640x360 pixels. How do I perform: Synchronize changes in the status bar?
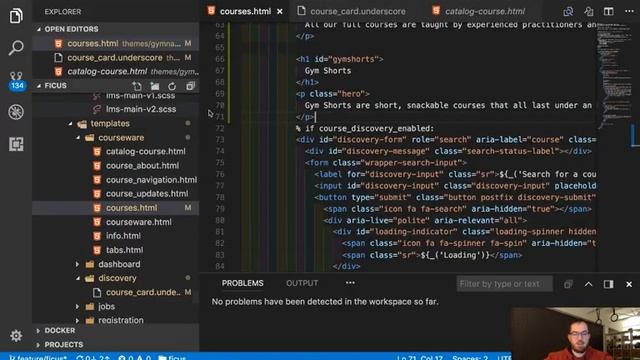pos(93,357)
